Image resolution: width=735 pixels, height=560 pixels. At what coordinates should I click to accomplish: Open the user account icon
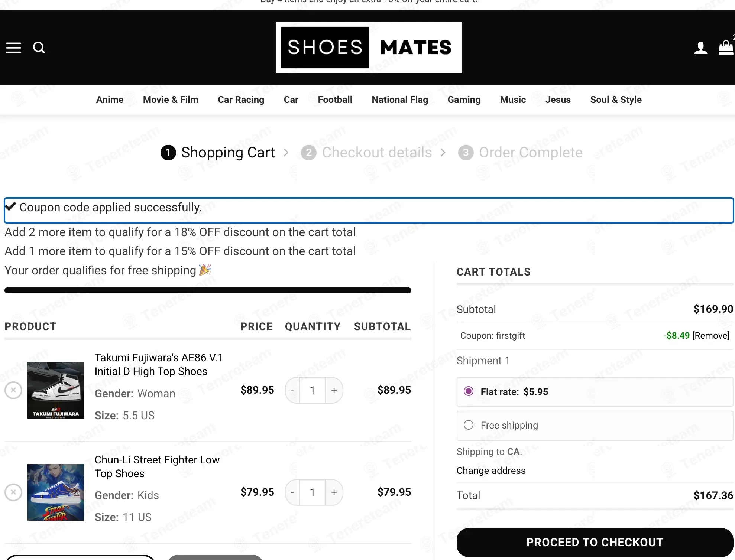coord(700,48)
